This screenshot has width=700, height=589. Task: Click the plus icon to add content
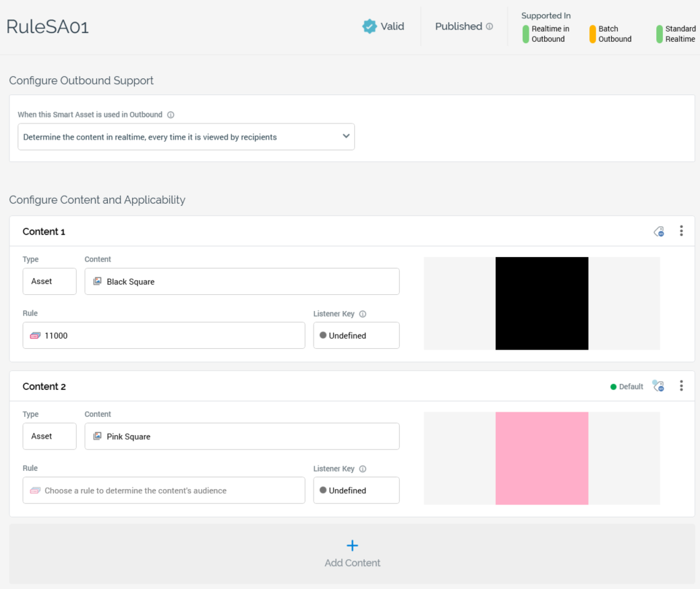352,545
